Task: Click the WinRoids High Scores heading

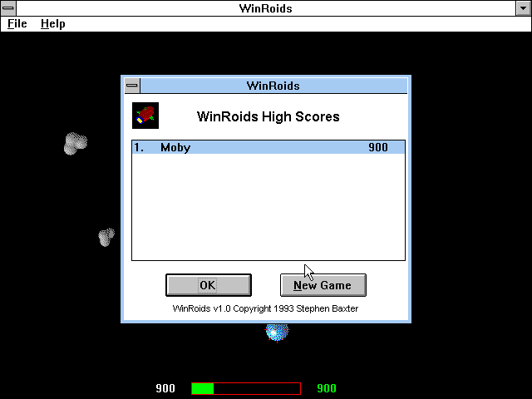Action: (x=268, y=116)
